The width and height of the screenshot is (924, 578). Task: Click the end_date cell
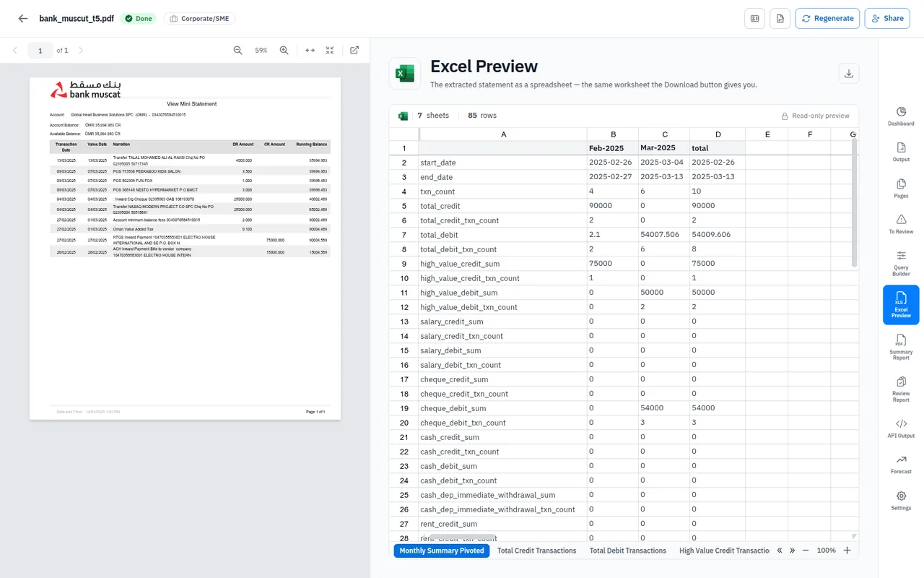[503, 177]
